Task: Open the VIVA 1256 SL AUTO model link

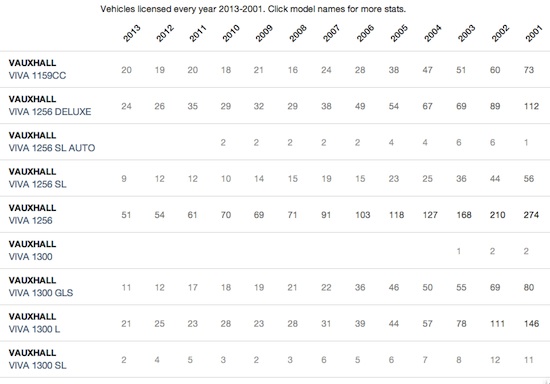Action: [52, 148]
